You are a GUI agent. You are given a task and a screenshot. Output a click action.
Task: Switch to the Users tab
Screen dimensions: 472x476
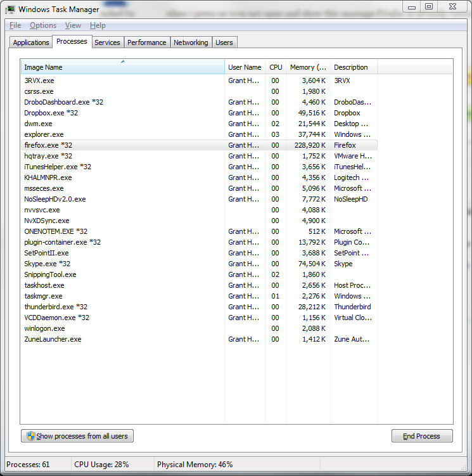pyautogui.click(x=224, y=42)
